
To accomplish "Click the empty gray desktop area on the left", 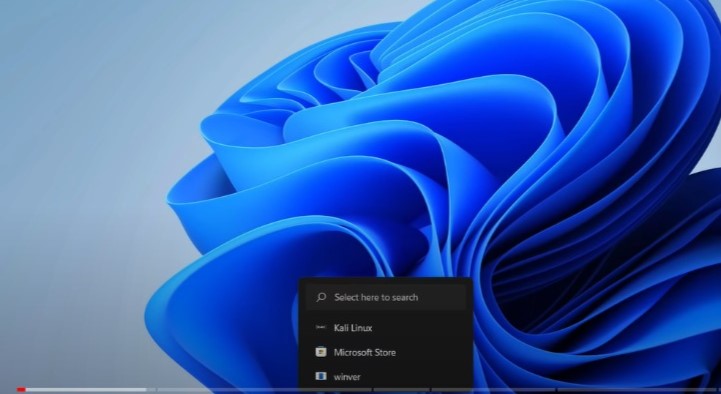I will pos(74,184).
